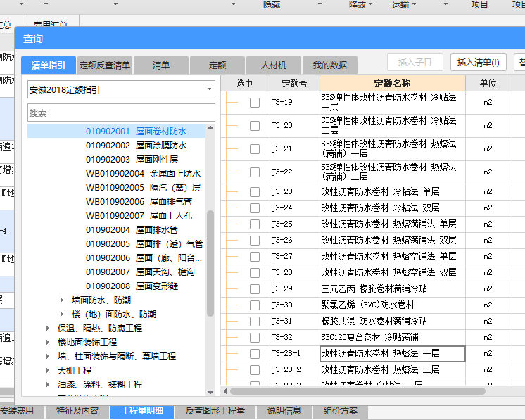Viewport: 525px width, 420px height.
Task: Click the tree scrollbar up arrow
Action: click(x=210, y=127)
